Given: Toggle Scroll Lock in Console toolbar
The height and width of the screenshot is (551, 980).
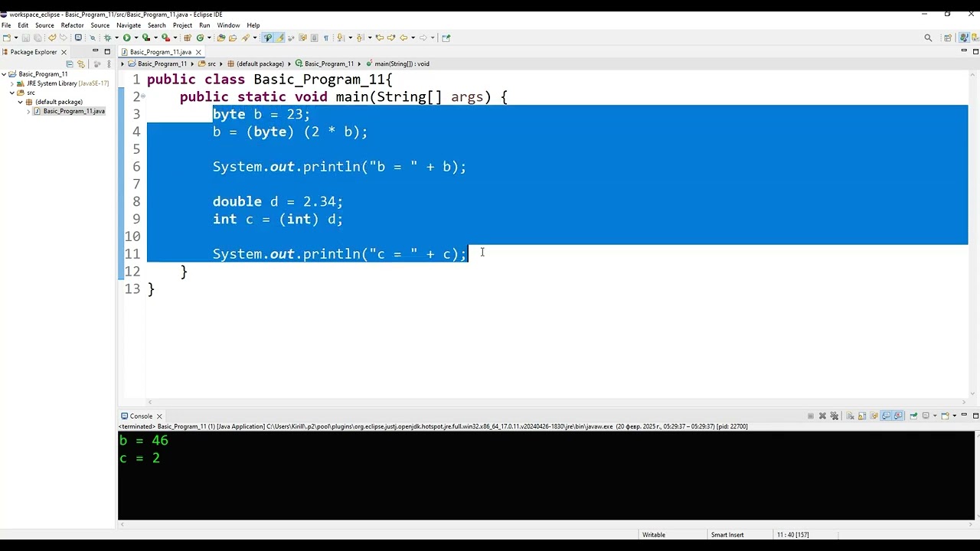Looking at the screenshot, I should (x=862, y=416).
